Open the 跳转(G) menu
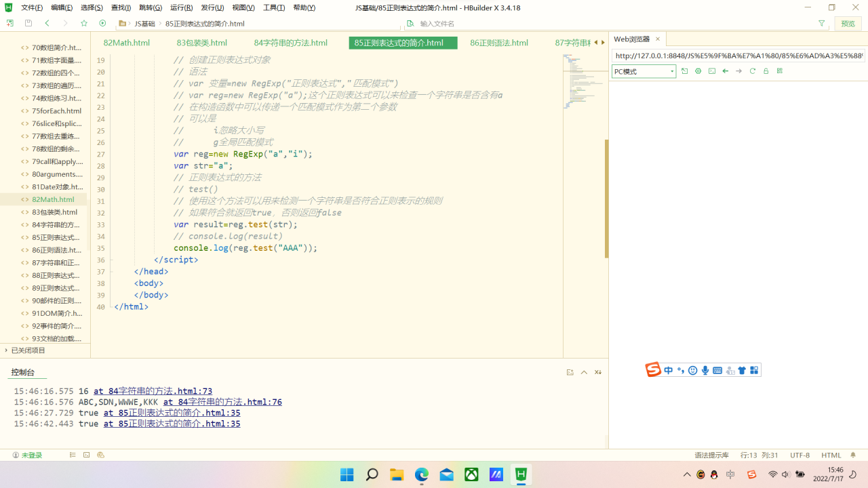The height and width of the screenshot is (488, 868). [151, 7]
